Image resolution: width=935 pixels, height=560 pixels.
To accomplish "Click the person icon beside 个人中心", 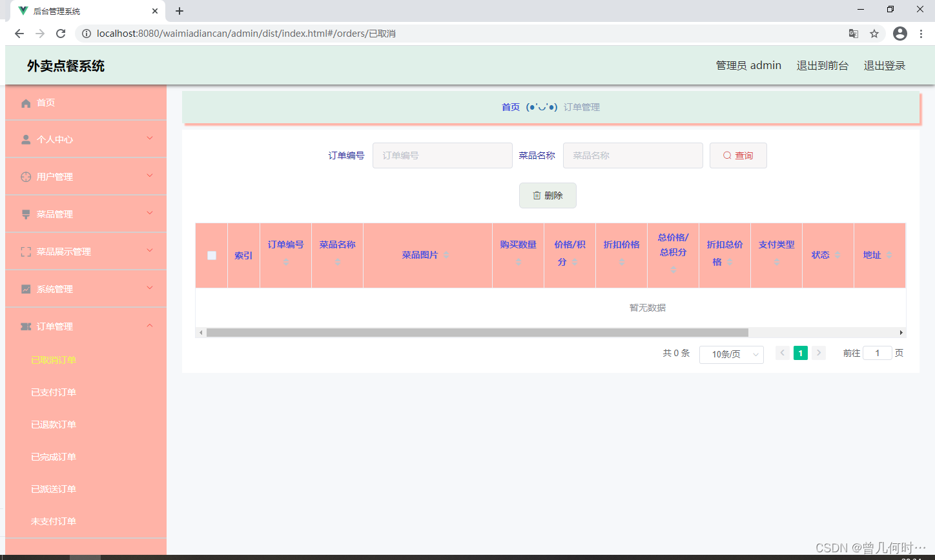I will 26,139.
